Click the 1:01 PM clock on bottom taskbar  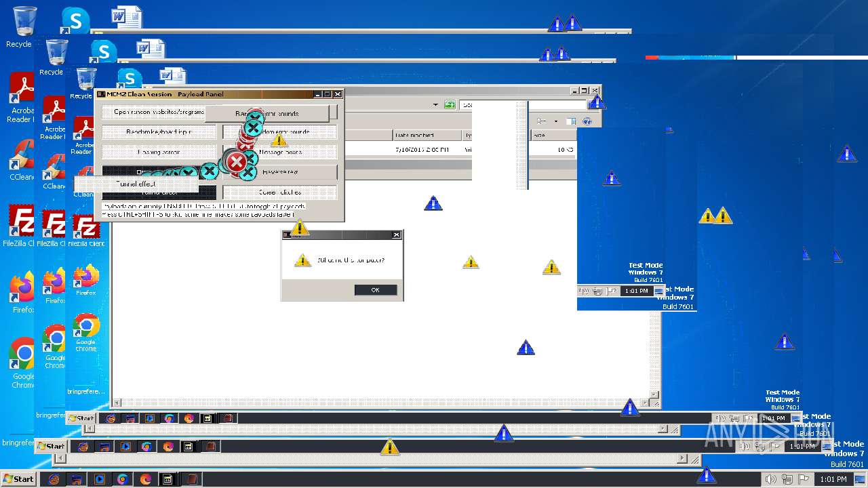click(x=833, y=479)
